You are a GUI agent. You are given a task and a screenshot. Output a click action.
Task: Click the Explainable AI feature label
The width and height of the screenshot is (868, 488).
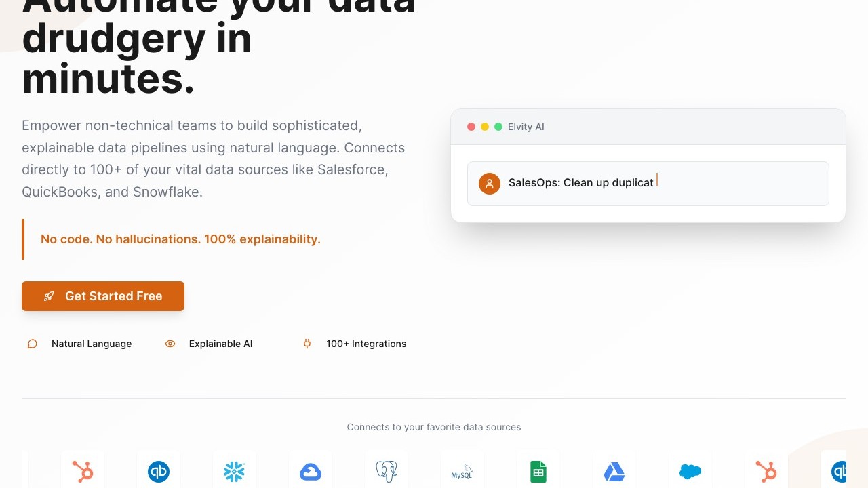click(x=220, y=344)
